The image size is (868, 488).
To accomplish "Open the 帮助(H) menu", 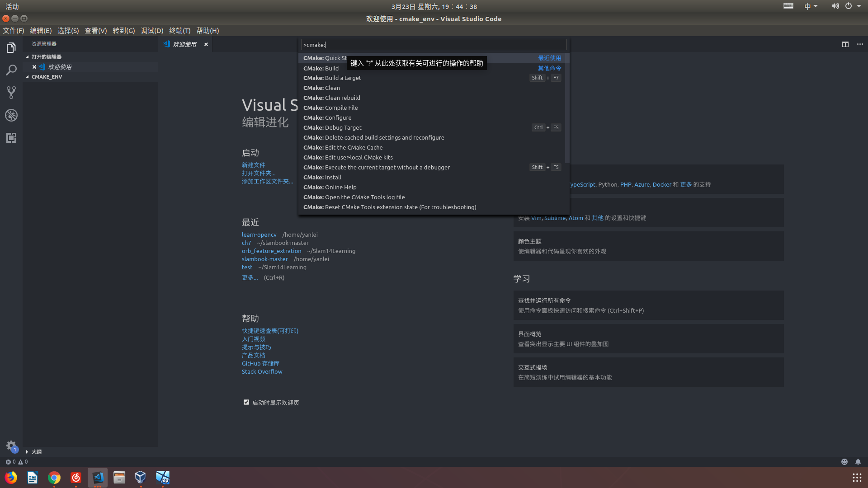I will click(x=208, y=31).
